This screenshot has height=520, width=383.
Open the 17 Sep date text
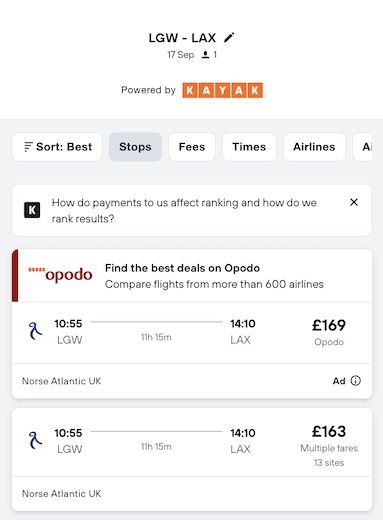(x=180, y=55)
